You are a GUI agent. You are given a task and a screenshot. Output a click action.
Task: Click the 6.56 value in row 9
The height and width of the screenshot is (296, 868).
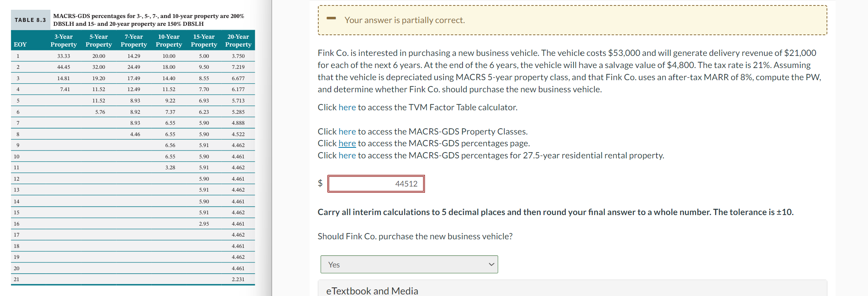[x=170, y=145]
